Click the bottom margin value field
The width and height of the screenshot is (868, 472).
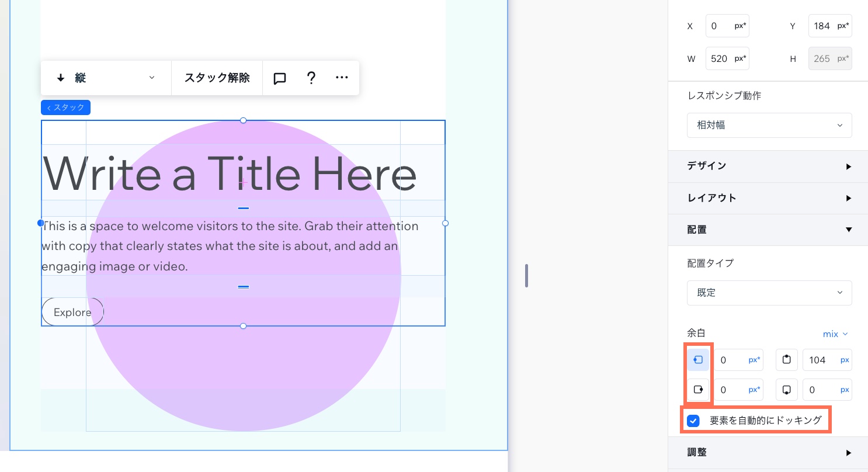pyautogui.click(x=827, y=390)
